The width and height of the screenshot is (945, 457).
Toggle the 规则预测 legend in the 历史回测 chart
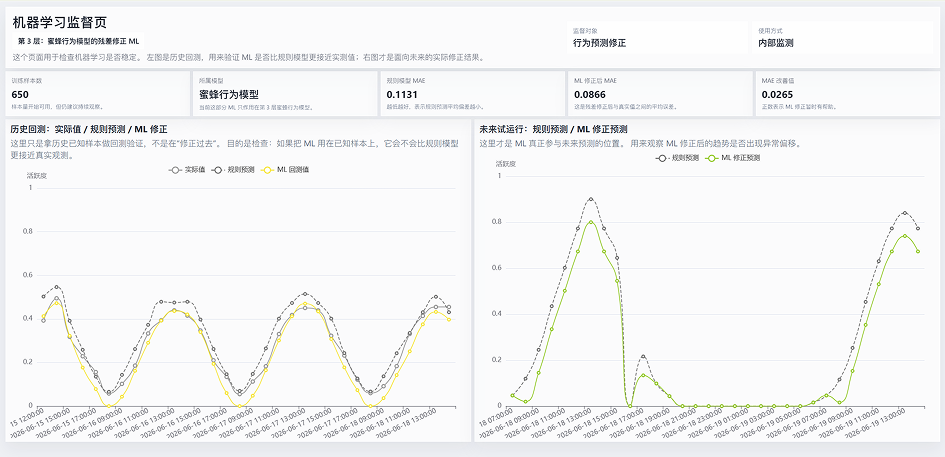pos(233,170)
